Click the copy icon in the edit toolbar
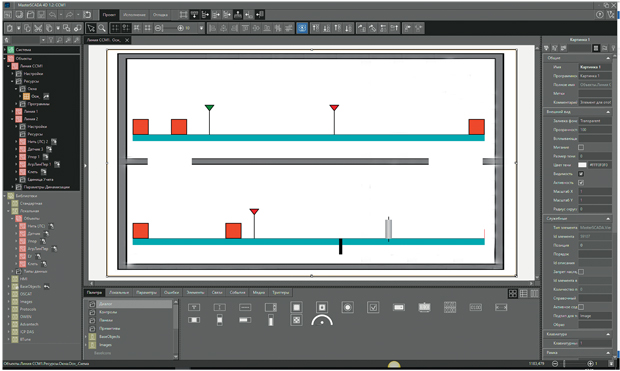 coord(27,28)
